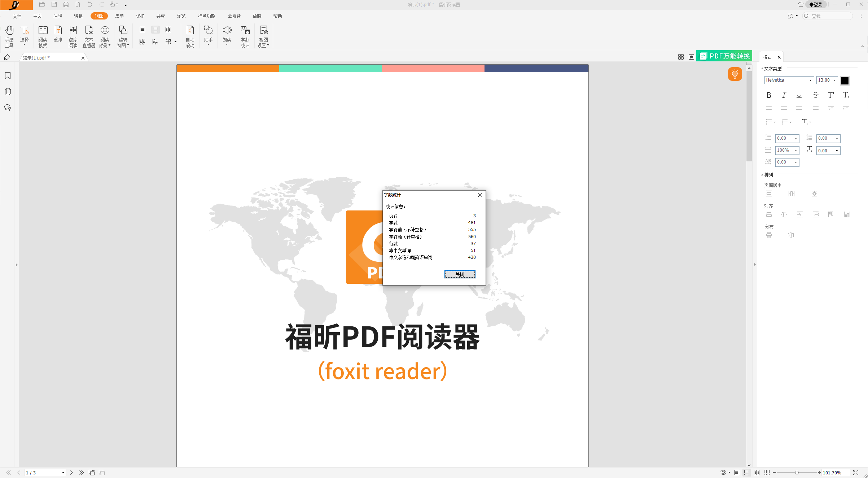868x478 pixels.
Task: Open the bookmarks panel in left sidebar
Action: (x=7, y=76)
